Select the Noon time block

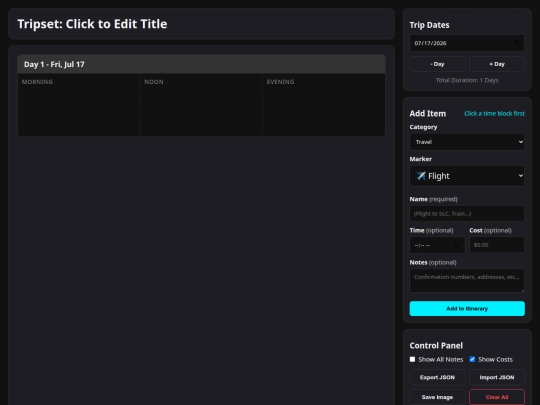(x=201, y=105)
